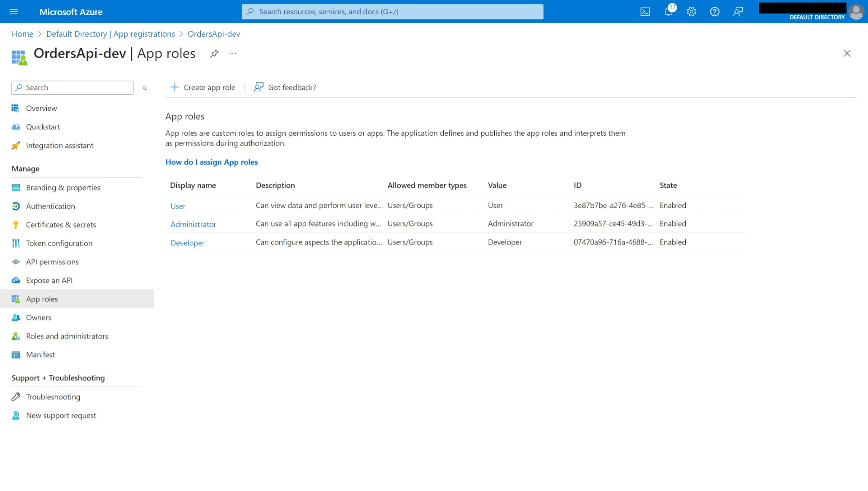Click the API permissions icon

tap(16, 262)
